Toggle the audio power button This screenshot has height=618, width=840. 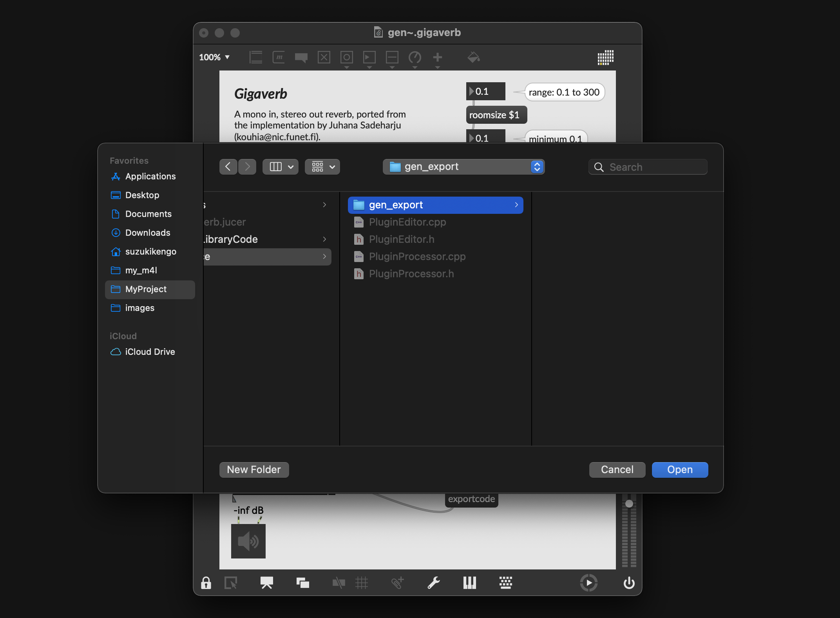click(x=629, y=583)
